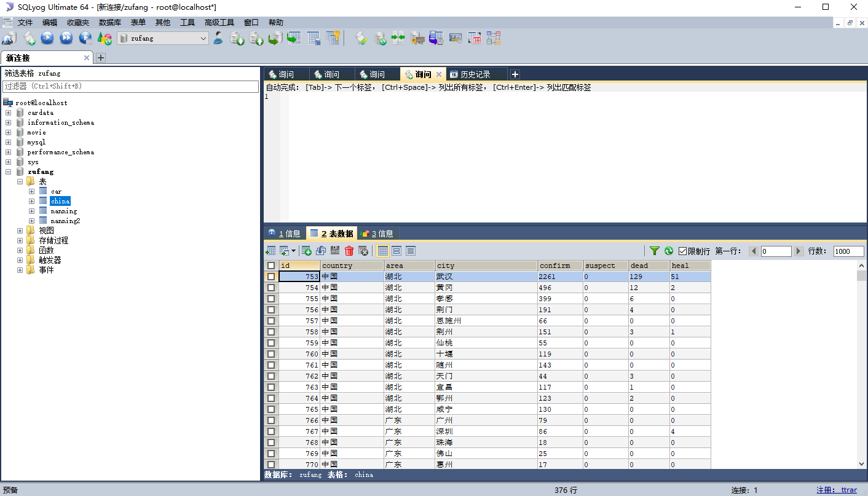868x496 pixels.
Task: Click database icon with green up arrow
Action: click(x=256, y=39)
